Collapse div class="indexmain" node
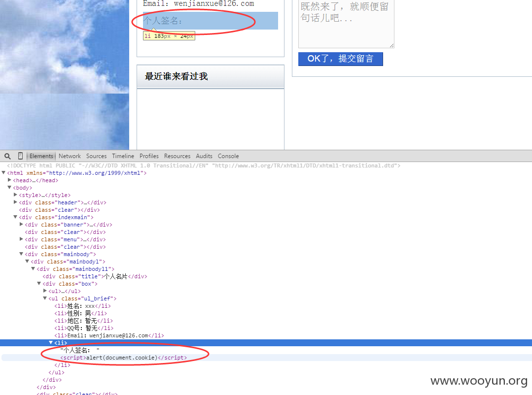532x395 pixels. 15,217
